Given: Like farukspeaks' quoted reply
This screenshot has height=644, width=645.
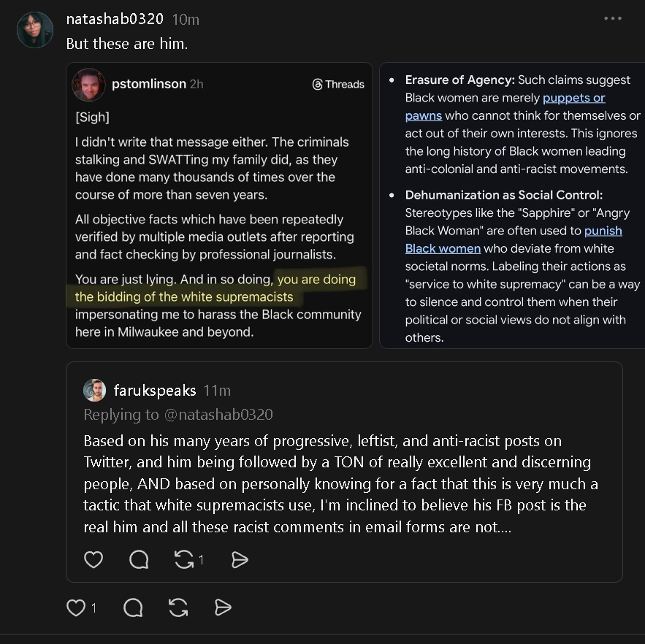Looking at the screenshot, I should point(93,559).
